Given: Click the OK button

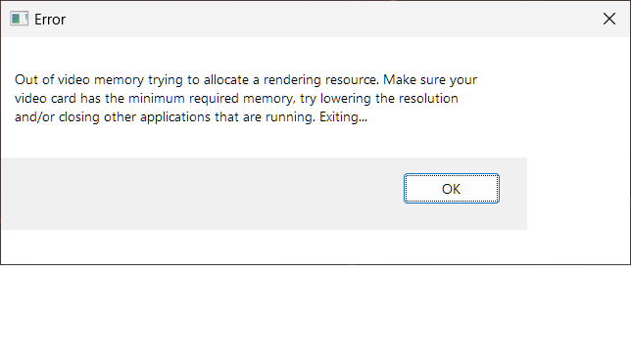Looking at the screenshot, I should pyautogui.click(x=452, y=189).
